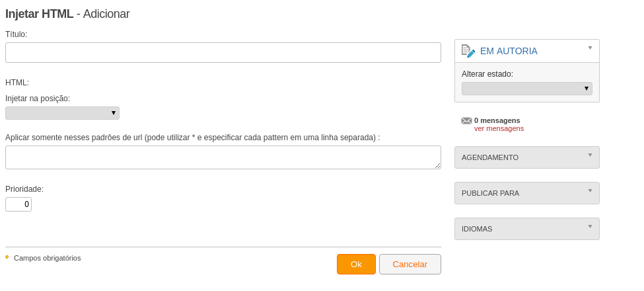
Task: Click the Título input field
Action: 223,53
